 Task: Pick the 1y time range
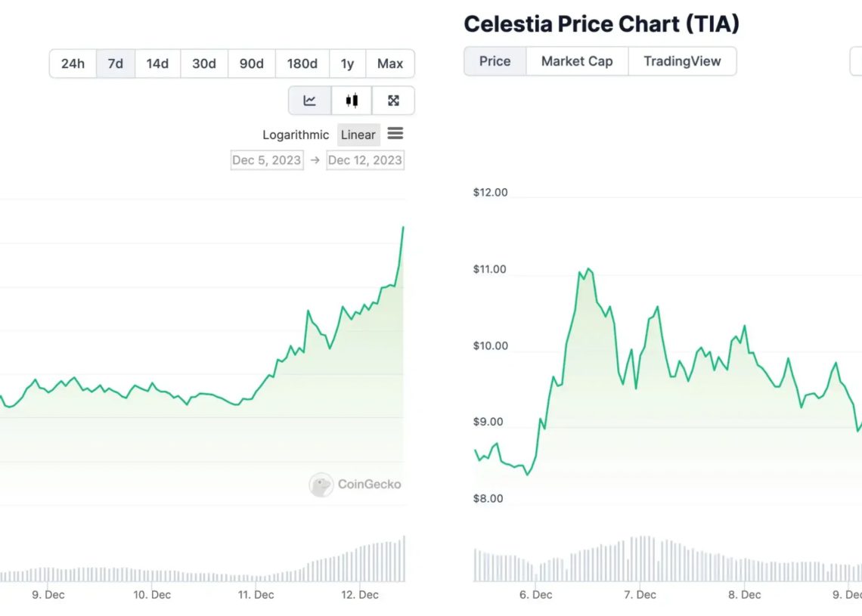coord(347,63)
